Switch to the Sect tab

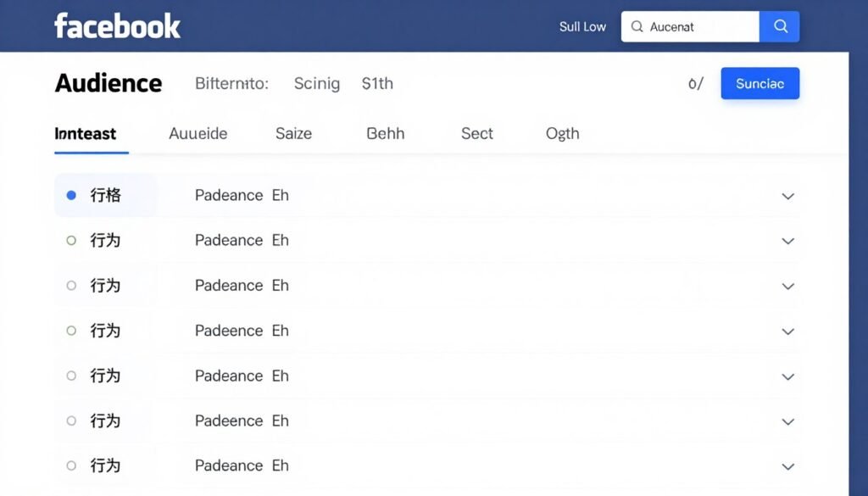(476, 133)
